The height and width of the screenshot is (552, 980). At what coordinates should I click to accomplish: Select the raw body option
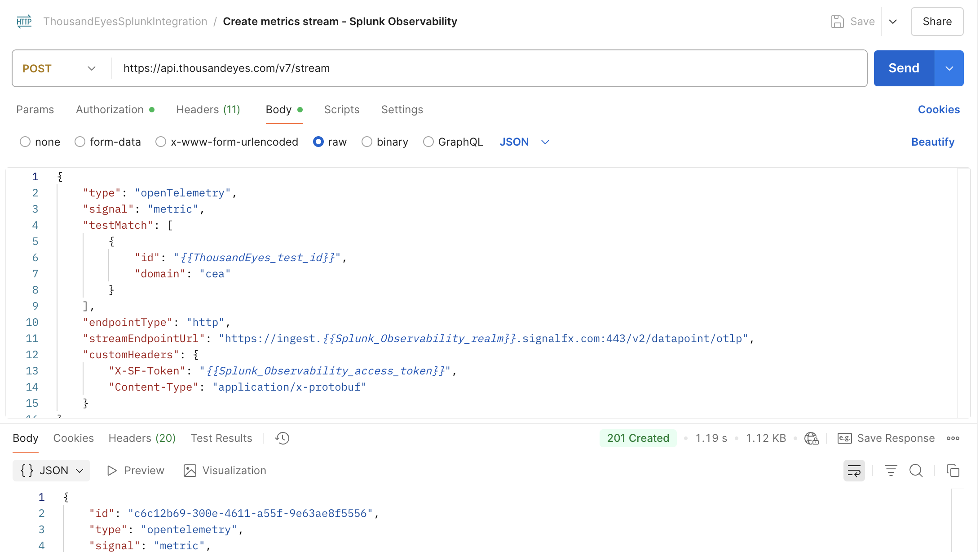(x=318, y=142)
